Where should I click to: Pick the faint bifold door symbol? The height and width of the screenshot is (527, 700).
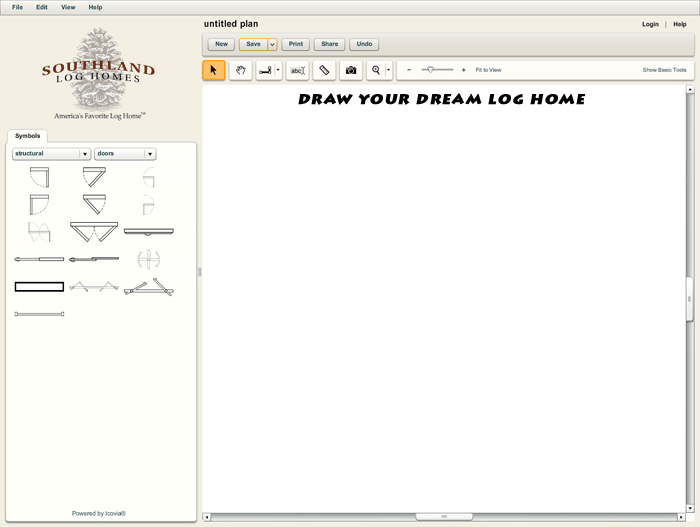(x=39, y=232)
